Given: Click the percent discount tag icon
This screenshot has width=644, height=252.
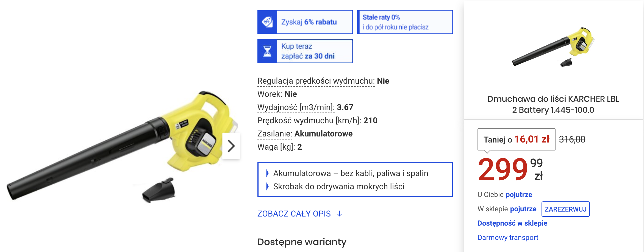Looking at the screenshot, I should click(268, 22).
